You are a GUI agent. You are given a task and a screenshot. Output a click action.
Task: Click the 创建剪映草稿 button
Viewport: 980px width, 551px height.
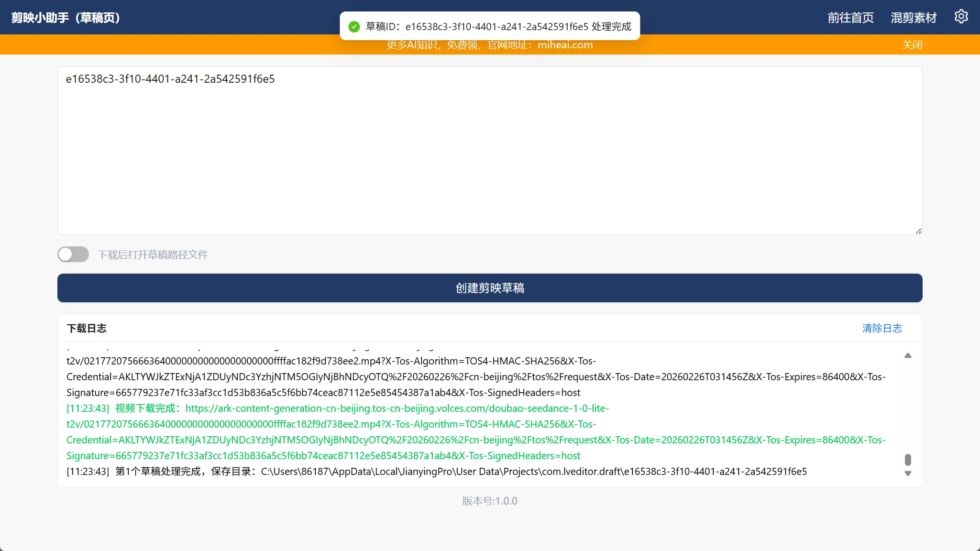490,288
